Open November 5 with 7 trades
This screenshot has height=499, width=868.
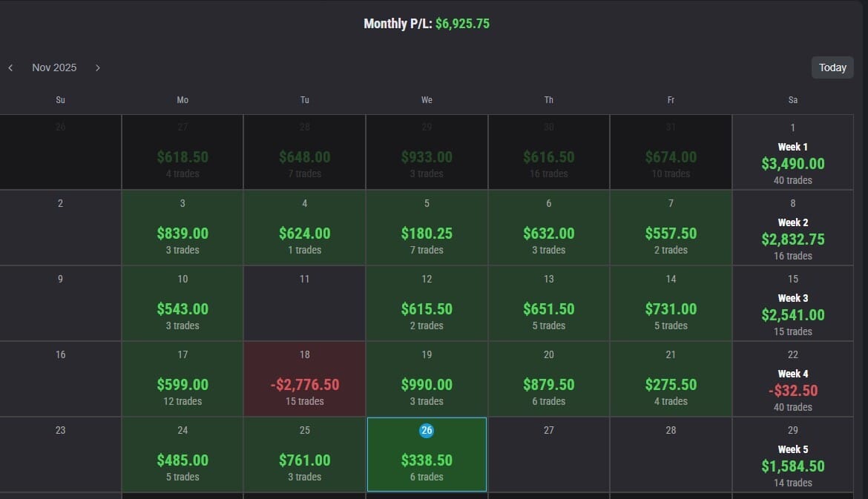(427, 227)
